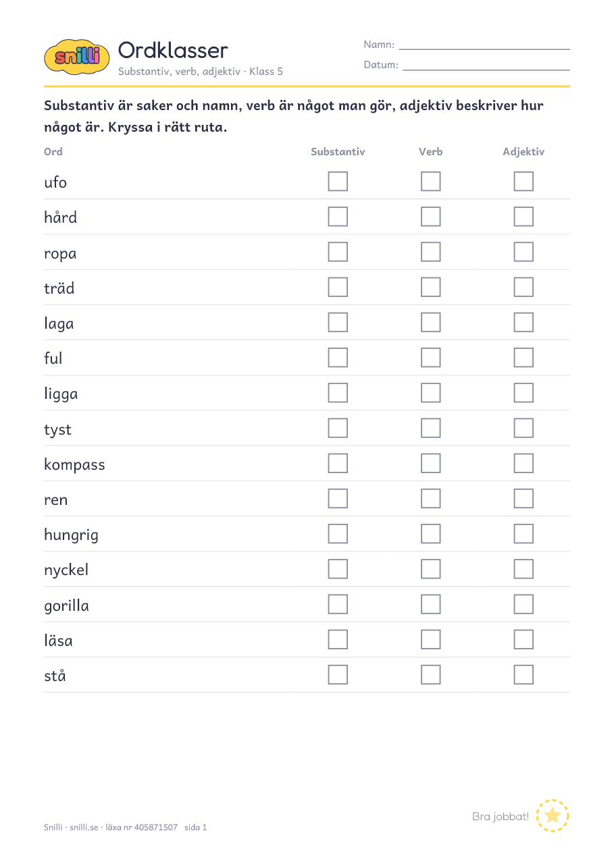Check the Verb box for ligga
The image size is (614, 868).
point(430,393)
